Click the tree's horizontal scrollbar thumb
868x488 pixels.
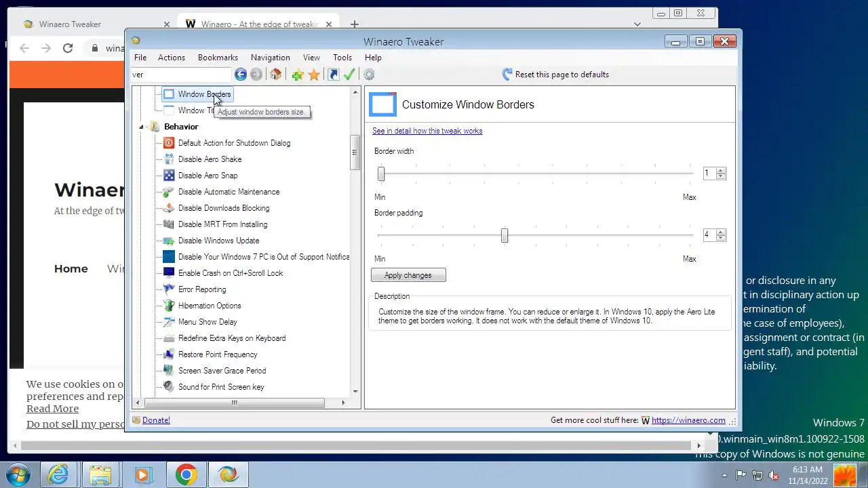(234, 403)
